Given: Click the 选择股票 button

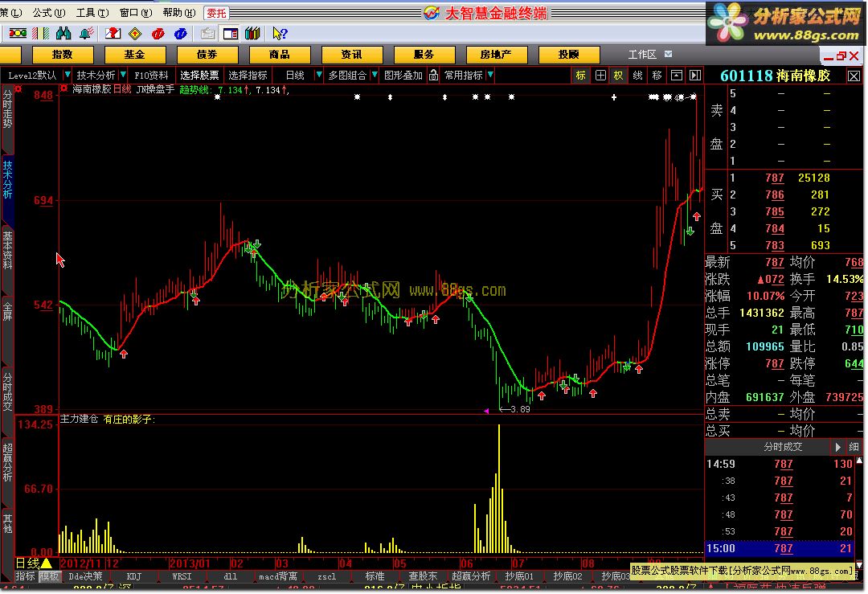Looking at the screenshot, I should [199, 76].
